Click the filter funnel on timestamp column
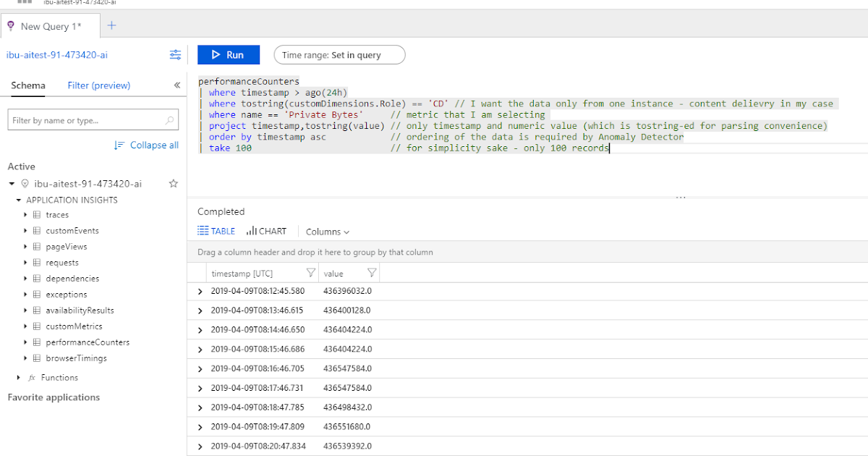The width and height of the screenshot is (868, 456). coord(311,273)
